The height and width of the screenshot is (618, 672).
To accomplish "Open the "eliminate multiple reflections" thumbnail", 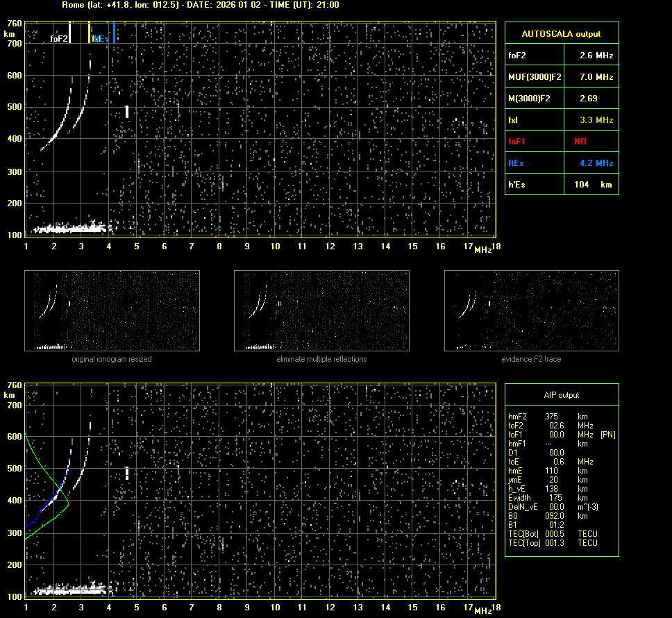I will [x=321, y=310].
